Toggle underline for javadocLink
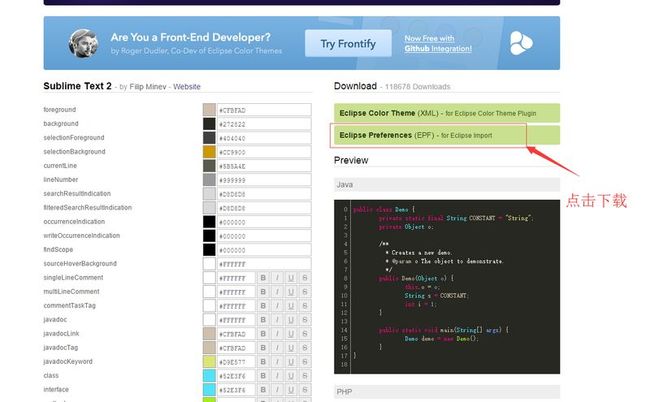Screen dimensions: 650x402 (291, 334)
